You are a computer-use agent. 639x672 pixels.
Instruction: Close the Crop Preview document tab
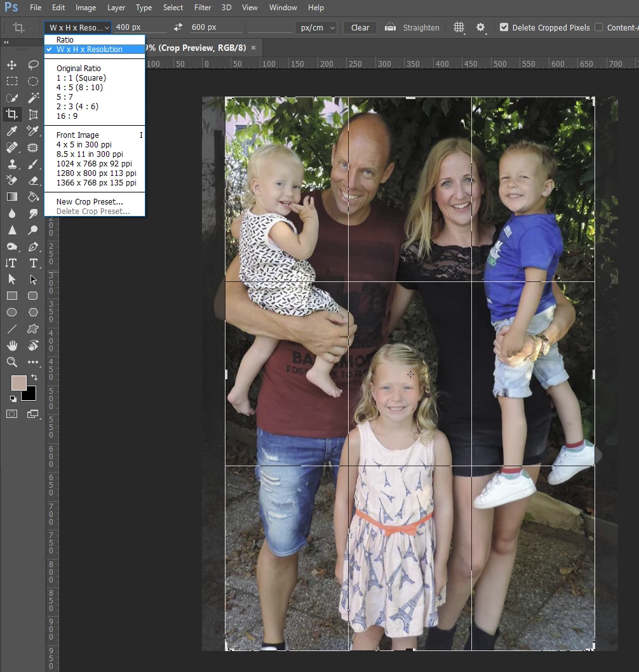[x=253, y=48]
